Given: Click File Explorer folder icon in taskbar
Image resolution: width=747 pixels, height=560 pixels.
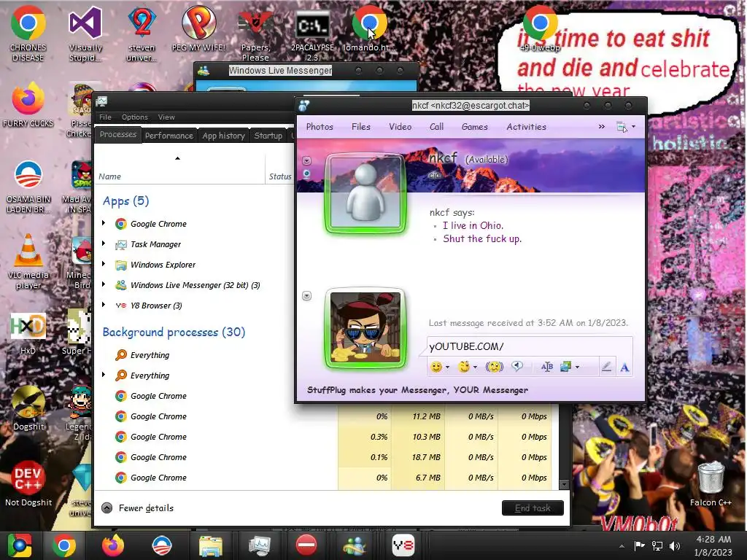Looking at the screenshot, I should [x=210, y=545].
